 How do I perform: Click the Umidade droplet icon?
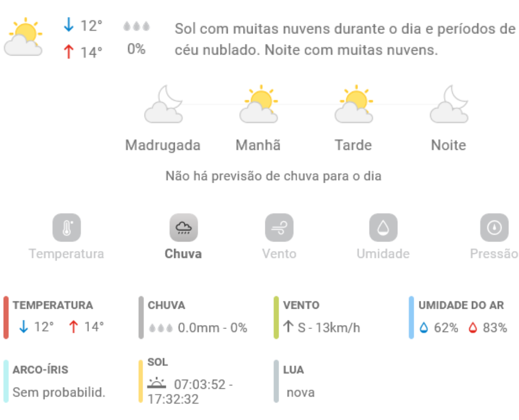tap(383, 228)
